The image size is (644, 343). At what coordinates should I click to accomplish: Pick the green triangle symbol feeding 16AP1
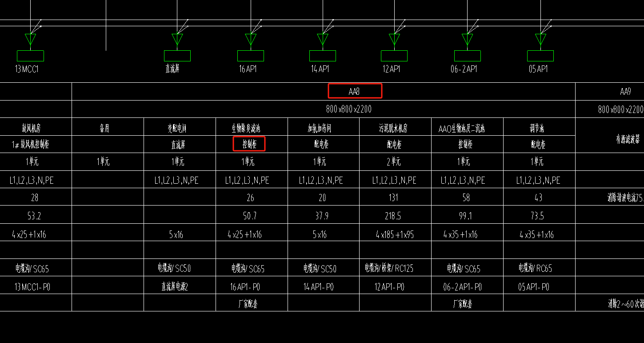click(251, 39)
